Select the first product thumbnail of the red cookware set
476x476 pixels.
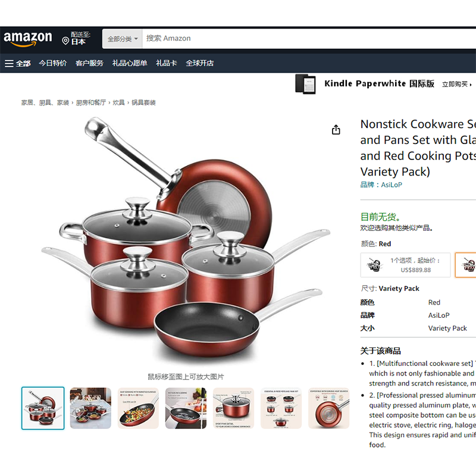[x=43, y=408]
